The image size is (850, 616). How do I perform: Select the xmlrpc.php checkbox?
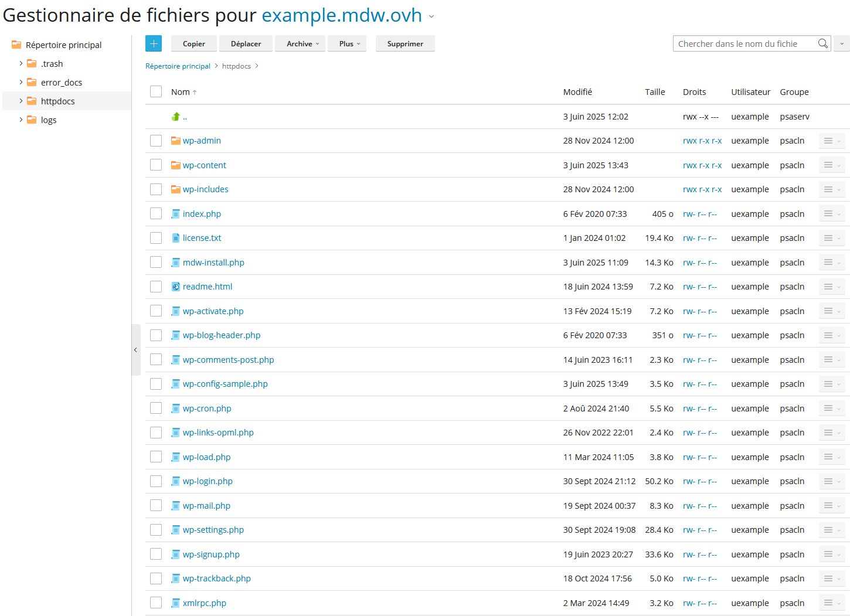(x=156, y=603)
